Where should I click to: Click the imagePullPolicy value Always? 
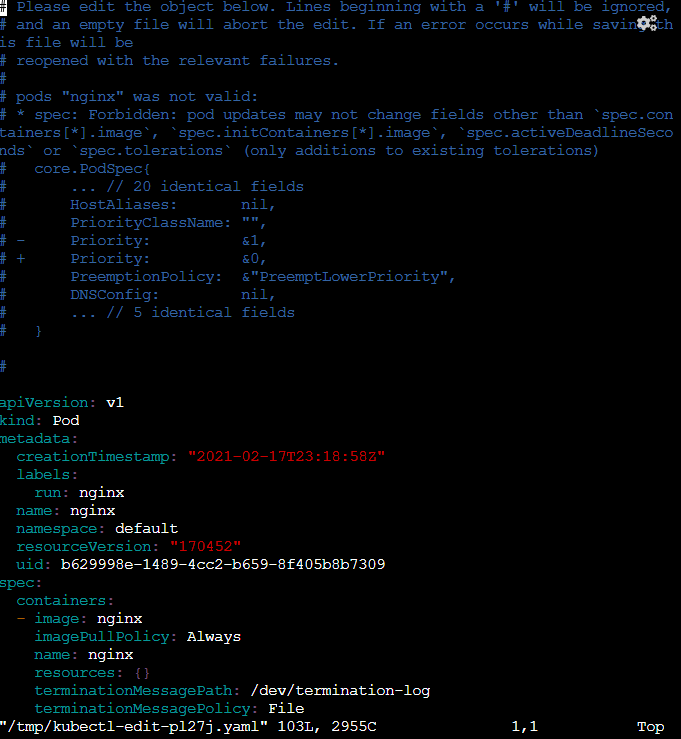[213, 637]
